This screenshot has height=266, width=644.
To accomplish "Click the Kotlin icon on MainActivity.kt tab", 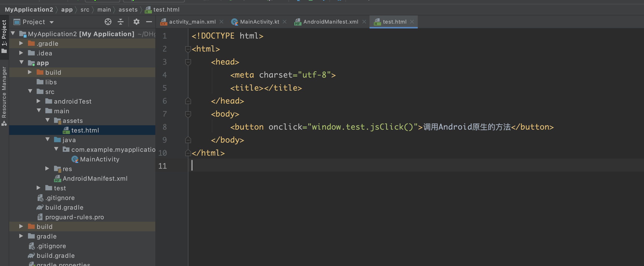I will click(x=234, y=22).
